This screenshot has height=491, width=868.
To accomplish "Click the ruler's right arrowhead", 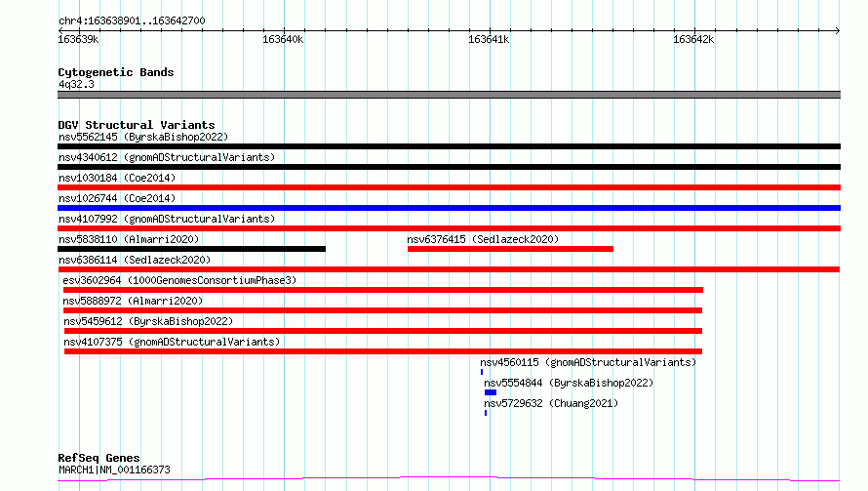I will (838, 30).
